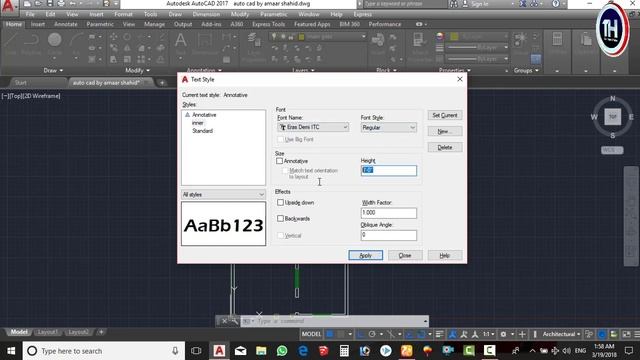The image size is (640, 360).
Task: Open the All styles filter dropdown
Action: 223,195
